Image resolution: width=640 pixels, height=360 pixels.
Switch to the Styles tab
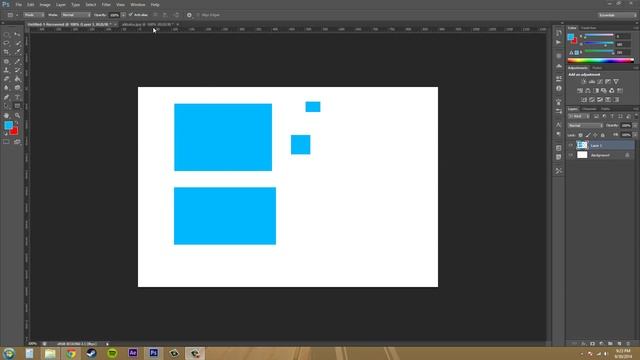pyautogui.click(x=597, y=68)
